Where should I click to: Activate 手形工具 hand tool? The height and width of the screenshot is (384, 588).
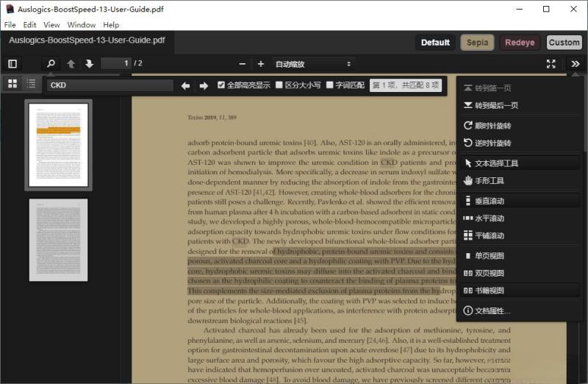520,180
